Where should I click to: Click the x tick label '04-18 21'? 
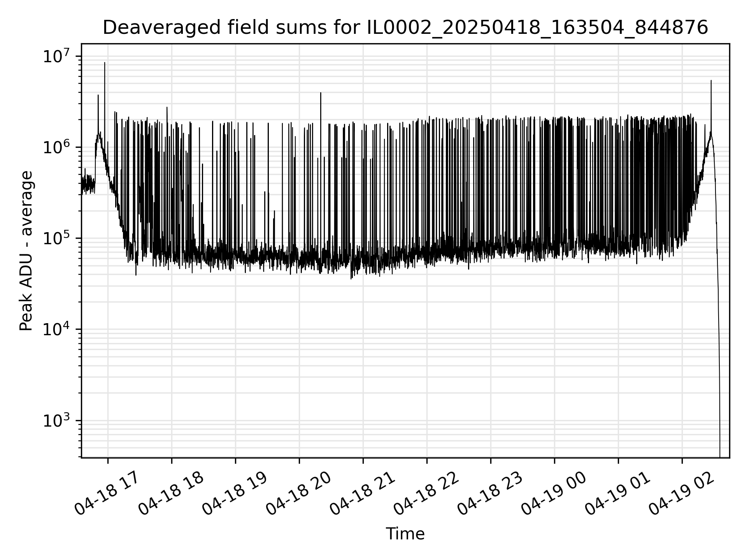pyautogui.click(x=362, y=493)
